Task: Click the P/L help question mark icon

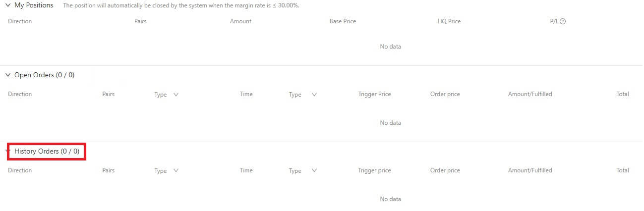Action: [563, 21]
